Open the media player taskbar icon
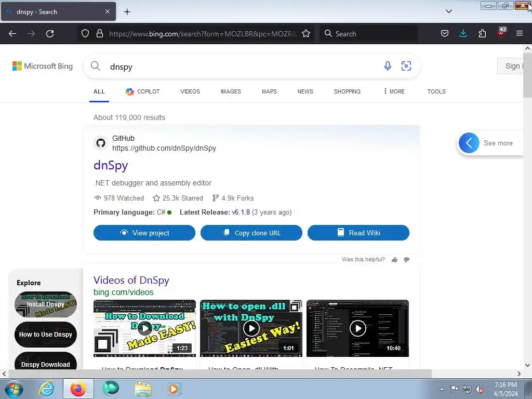 [x=175, y=389]
